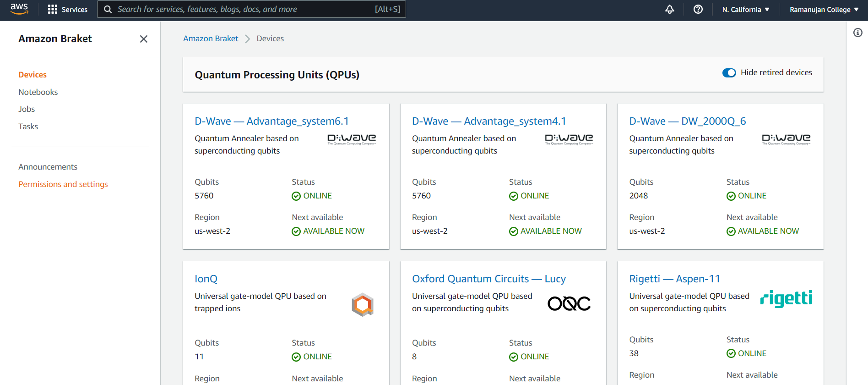Click the AWS logo home icon
The width and height of the screenshot is (868, 385).
coord(19,9)
